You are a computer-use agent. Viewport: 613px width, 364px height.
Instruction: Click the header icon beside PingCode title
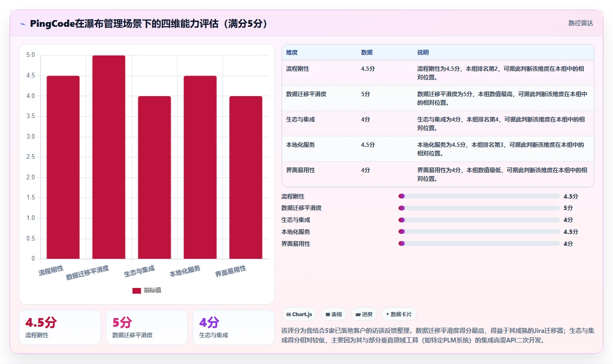pyautogui.click(x=23, y=24)
